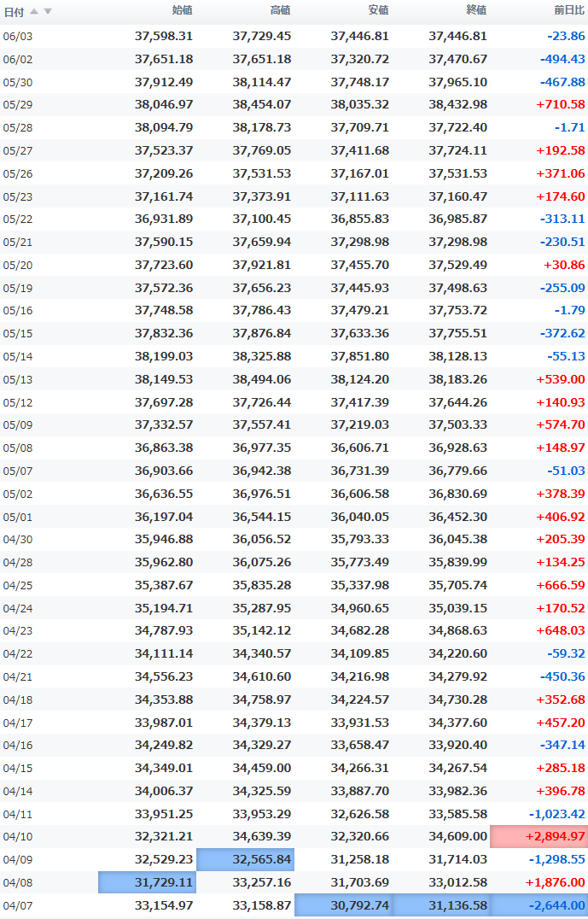Select change value +710.58

pyautogui.click(x=561, y=104)
